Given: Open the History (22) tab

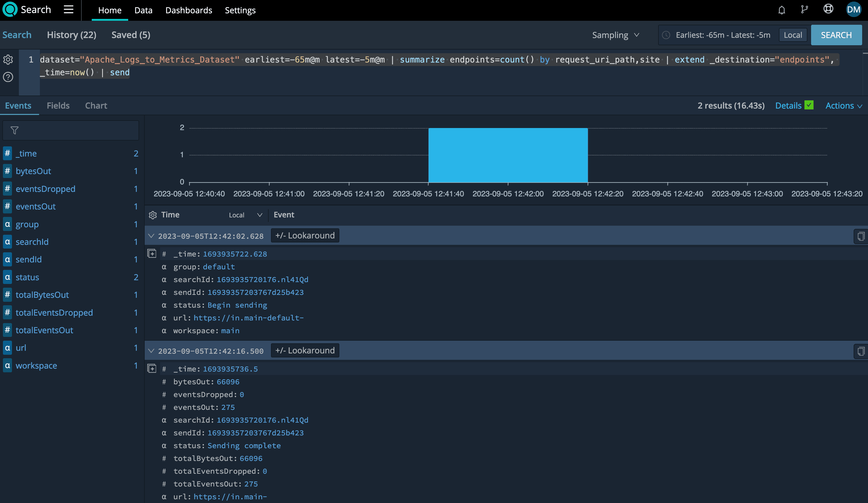Looking at the screenshot, I should 72,35.
